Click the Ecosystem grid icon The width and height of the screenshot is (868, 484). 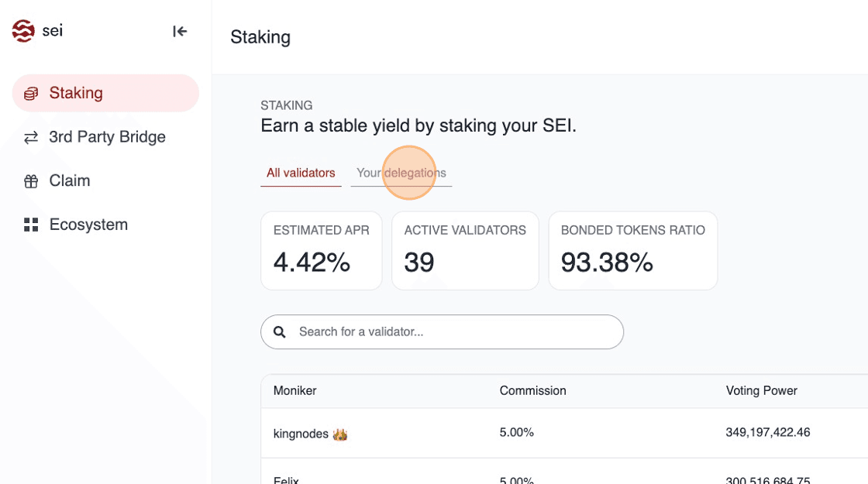pos(31,225)
